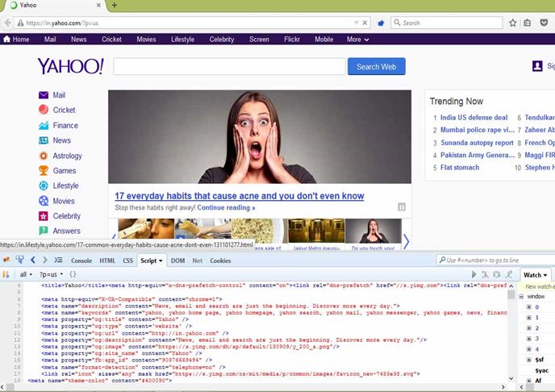Click the debugger Continue play icon
The width and height of the screenshot is (555, 392).
click(474, 274)
